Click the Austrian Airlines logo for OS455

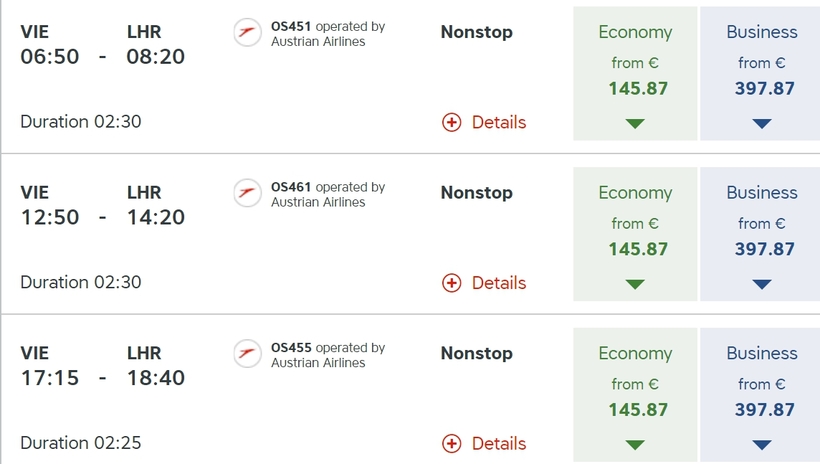point(247,354)
